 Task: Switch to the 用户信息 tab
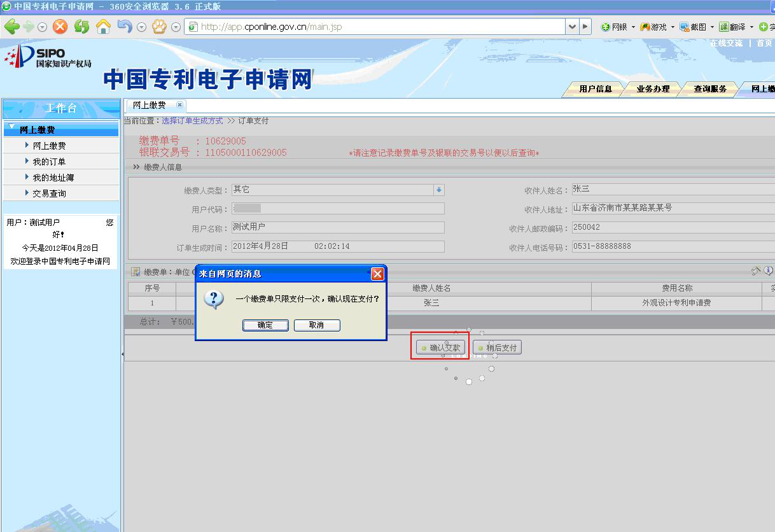point(596,89)
